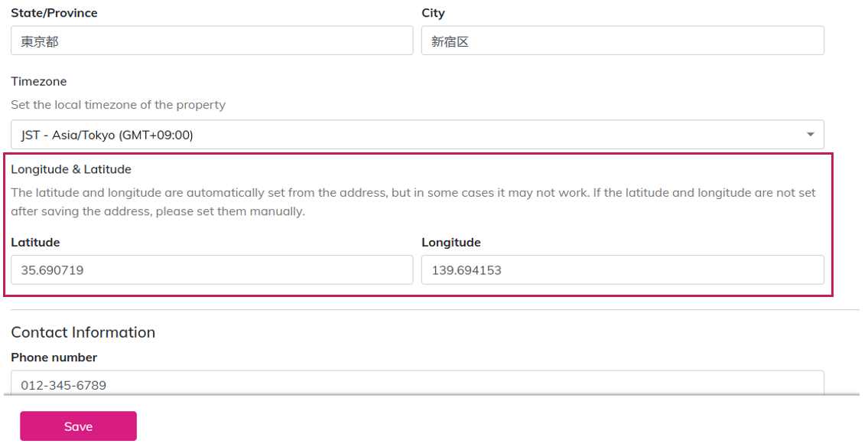Image resolution: width=868 pixels, height=444 pixels.
Task: Click the Phone number label
Action: point(54,357)
